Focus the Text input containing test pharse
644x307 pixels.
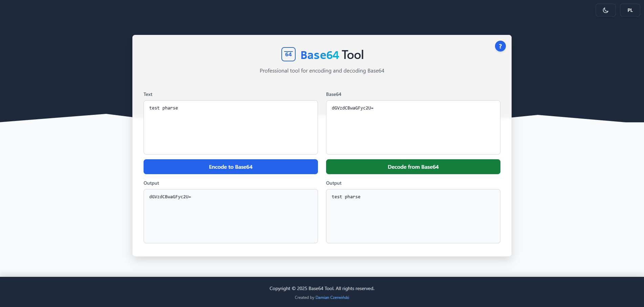(231, 127)
